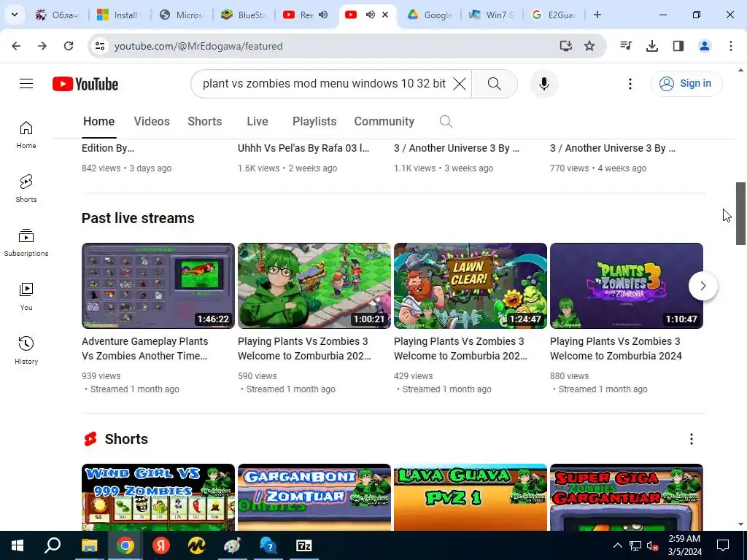This screenshot has height=560, width=747.
Task: Go back in browser
Action: click(x=16, y=46)
